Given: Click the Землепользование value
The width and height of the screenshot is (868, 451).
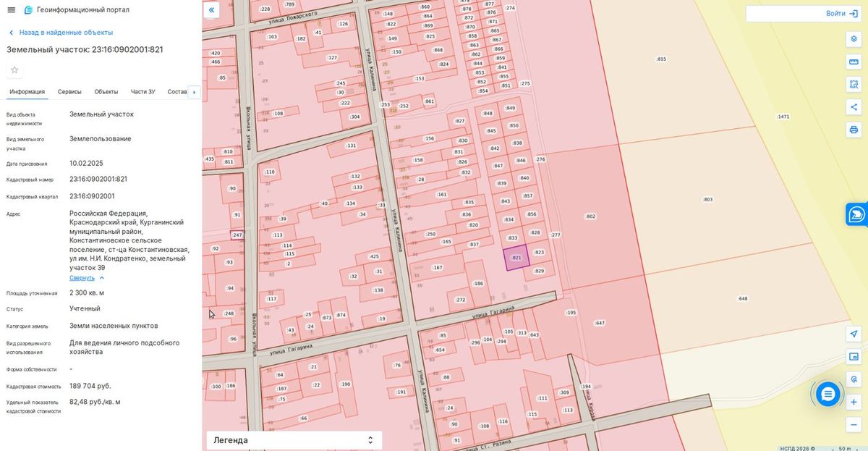Looking at the screenshot, I should tap(101, 139).
